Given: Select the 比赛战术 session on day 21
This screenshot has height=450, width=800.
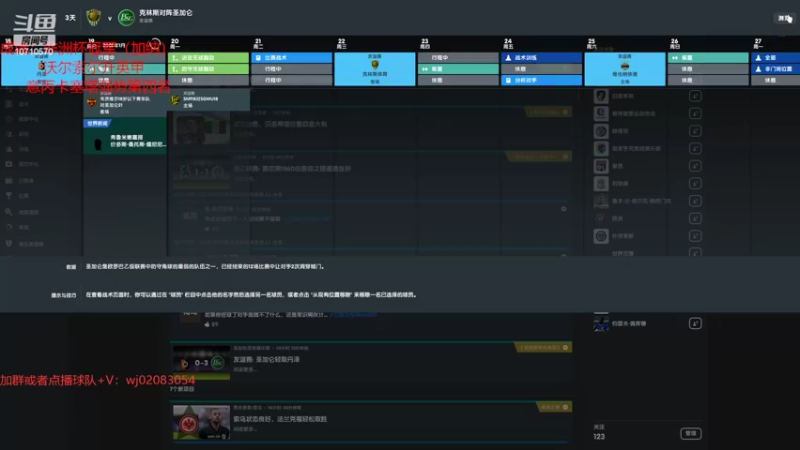Looking at the screenshot, I should [x=291, y=58].
